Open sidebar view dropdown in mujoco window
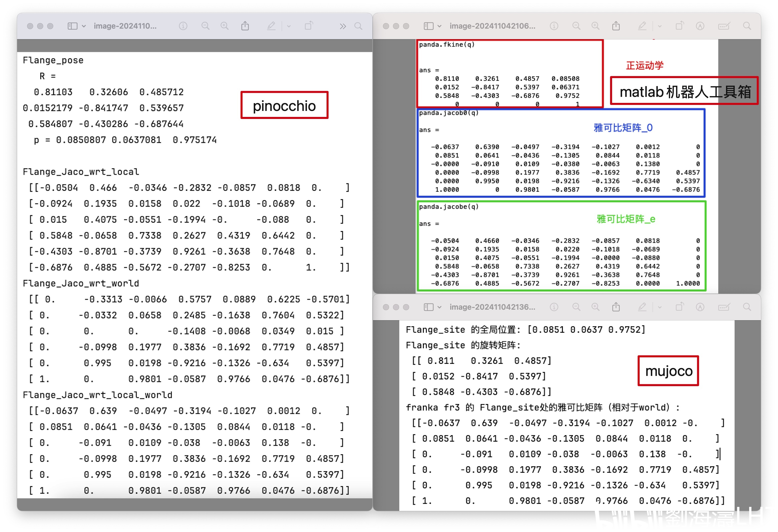The width and height of the screenshot is (778, 532). [x=439, y=307]
